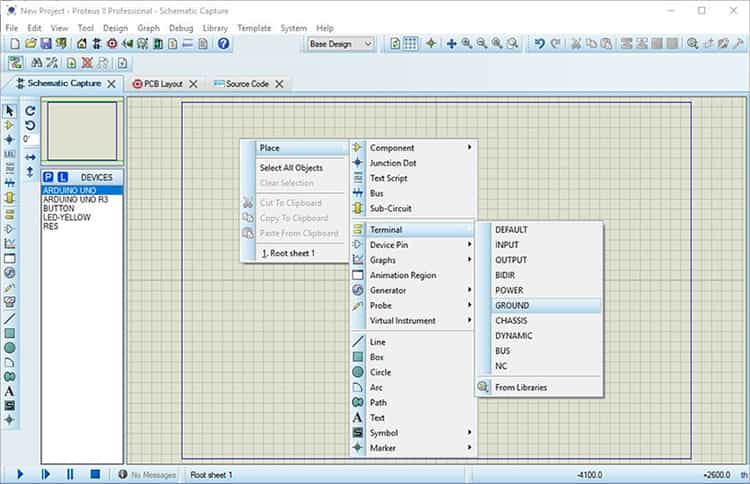Image resolution: width=750 pixels, height=484 pixels.
Task: Click Junction Dot in Place menu
Action: tap(413, 163)
